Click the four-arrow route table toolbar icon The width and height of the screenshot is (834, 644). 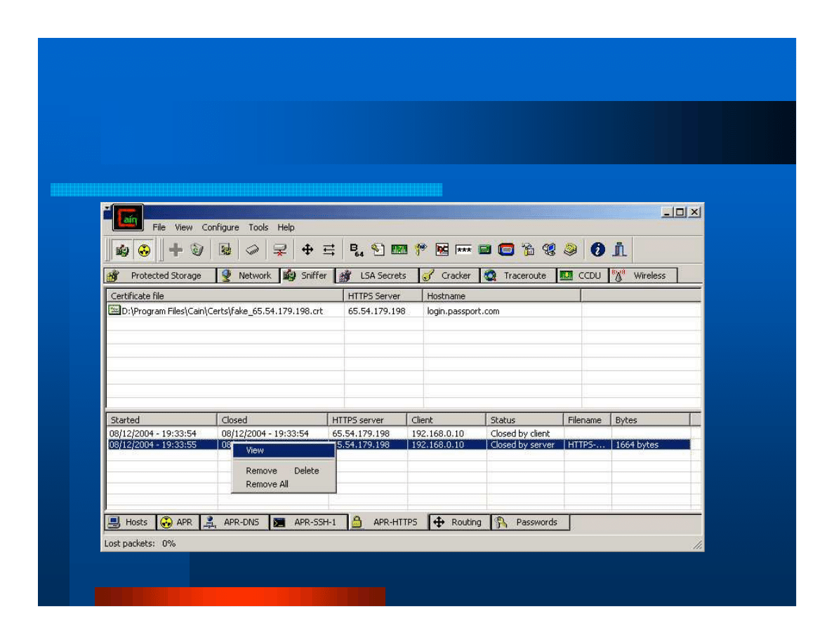pyautogui.click(x=307, y=250)
